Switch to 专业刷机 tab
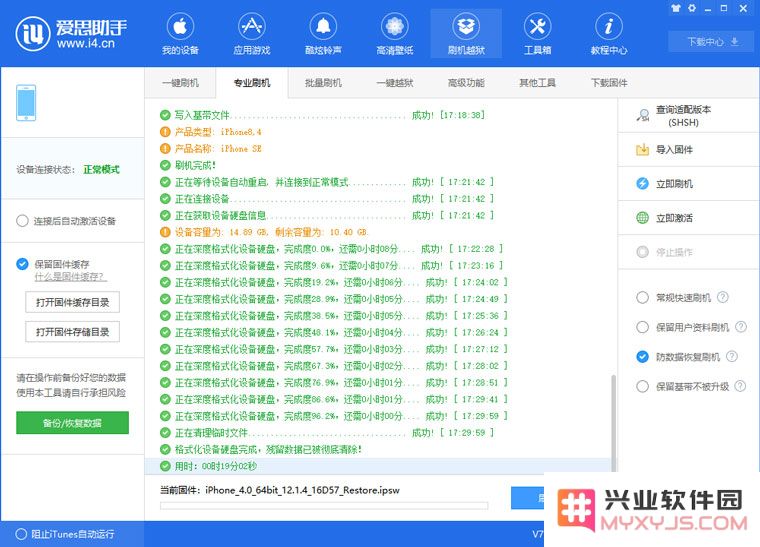The width and height of the screenshot is (760, 547). click(252, 83)
